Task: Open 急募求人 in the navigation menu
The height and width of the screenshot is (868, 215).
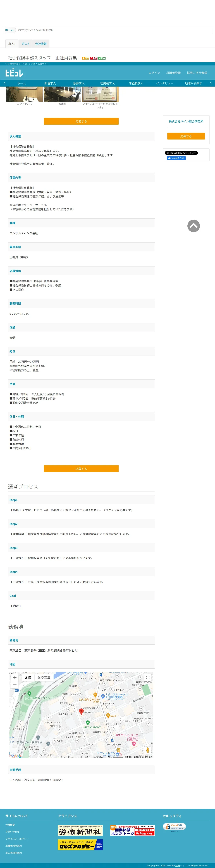Action: (x=79, y=83)
